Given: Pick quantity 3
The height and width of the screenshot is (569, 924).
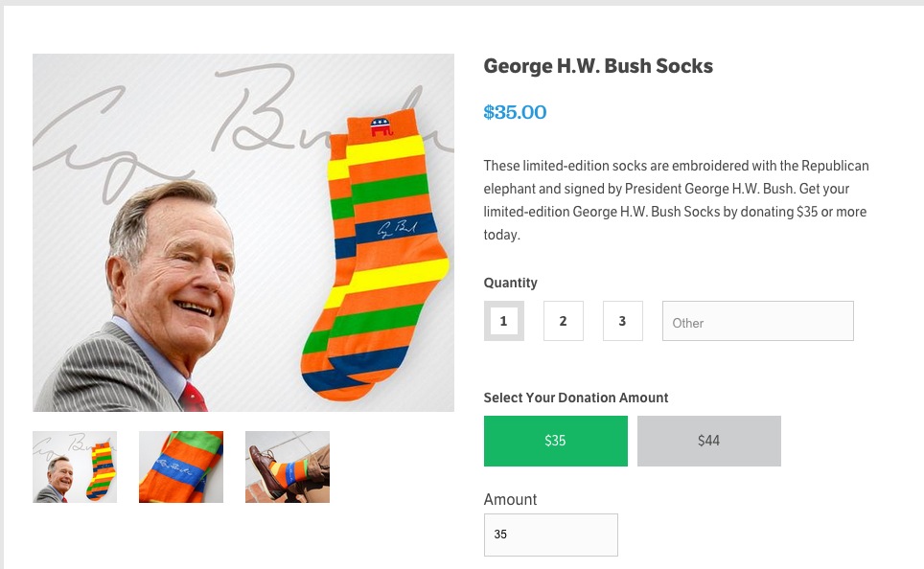Looking at the screenshot, I should click(623, 321).
